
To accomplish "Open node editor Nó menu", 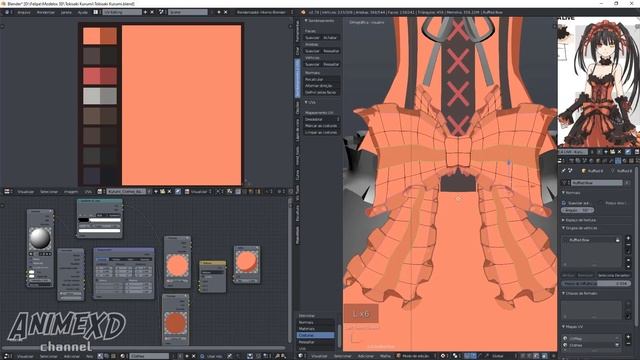I will [x=89, y=356].
